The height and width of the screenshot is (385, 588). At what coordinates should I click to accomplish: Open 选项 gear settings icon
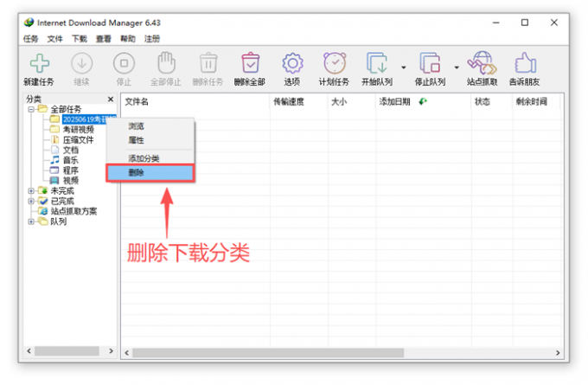tap(292, 63)
